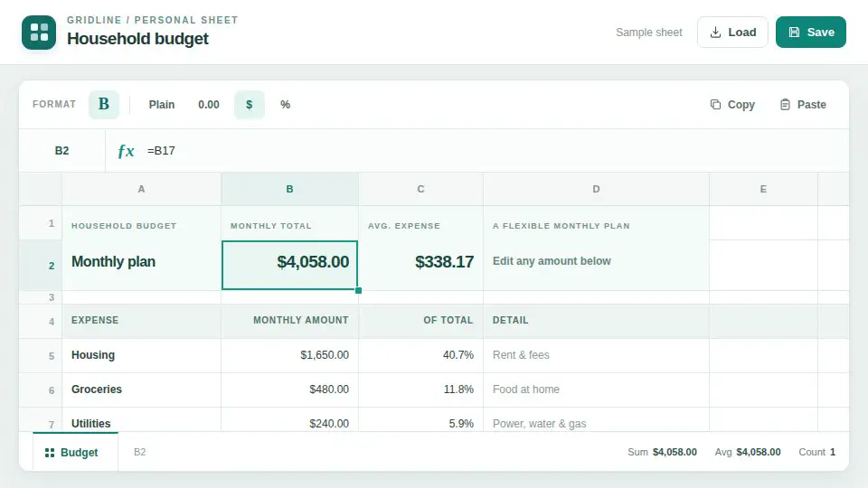Select the Housing amount cell $1,650.00
Screen dimensions: 868x488
(289, 355)
